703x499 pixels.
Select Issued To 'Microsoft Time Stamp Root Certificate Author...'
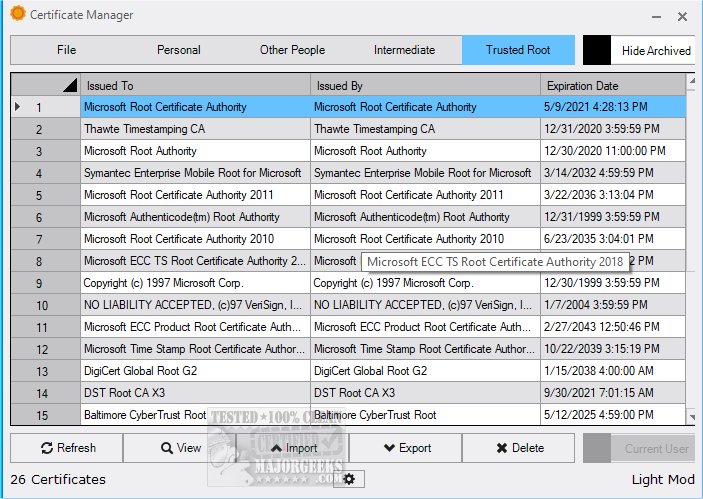click(195, 349)
